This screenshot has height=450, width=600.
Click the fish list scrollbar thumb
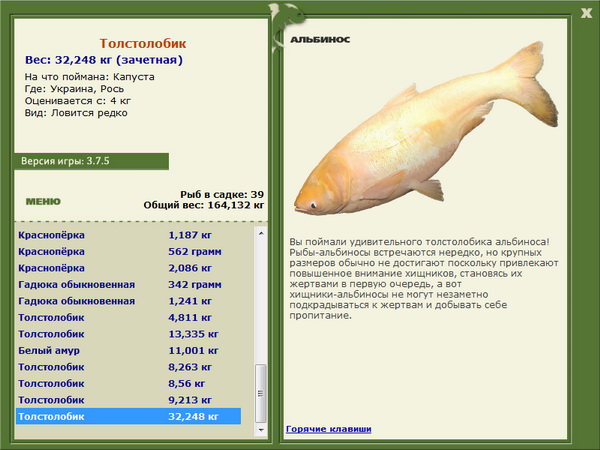[261, 393]
